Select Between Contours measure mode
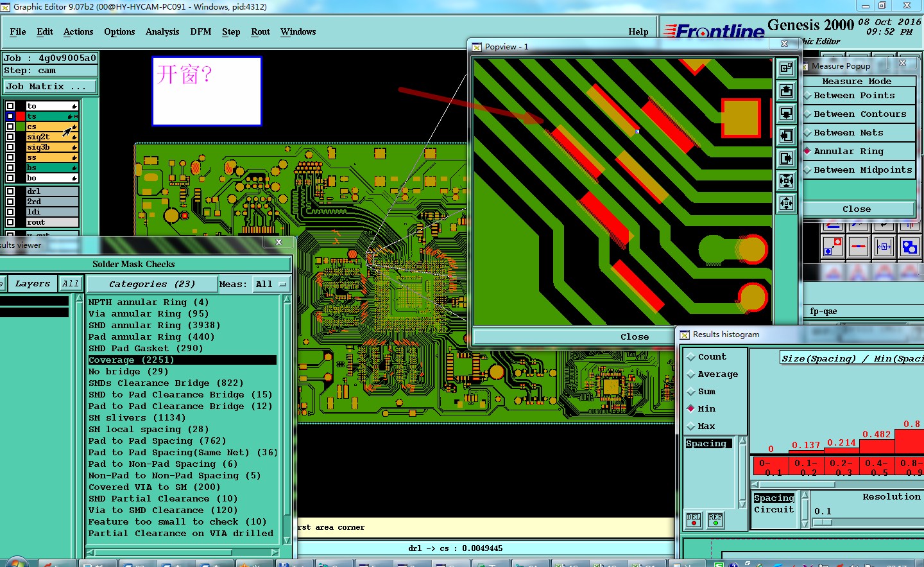The width and height of the screenshot is (924, 567). click(859, 114)
